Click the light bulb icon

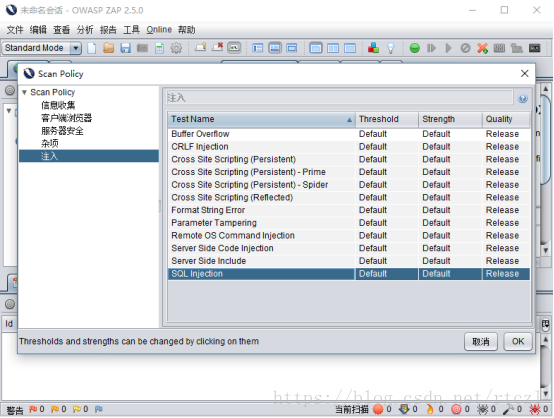[x=390, y=48]
